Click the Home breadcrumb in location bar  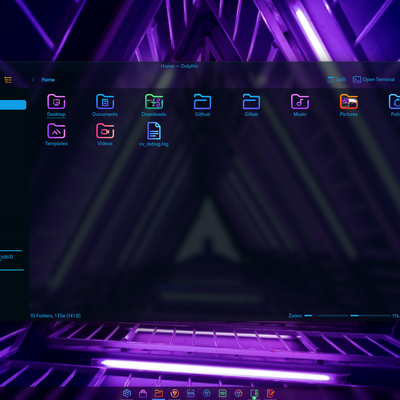click(x=48, y=80)
